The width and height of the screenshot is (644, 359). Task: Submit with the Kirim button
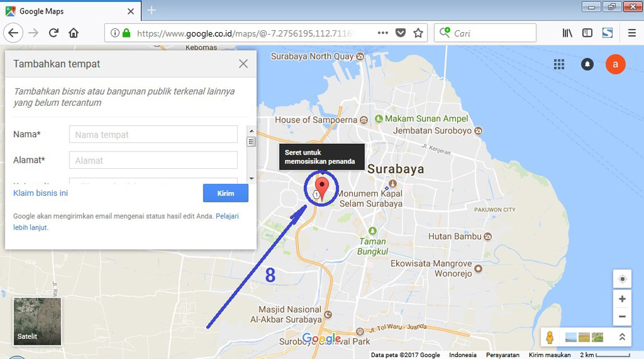[225, 193]
